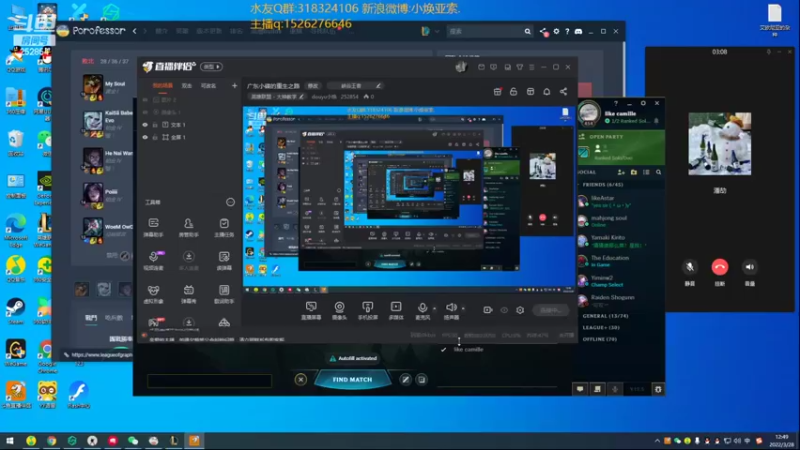Click the pencil edit icon beside FIND MATCH
Viewport: 800px width, 450px height.
click(405, 380)
